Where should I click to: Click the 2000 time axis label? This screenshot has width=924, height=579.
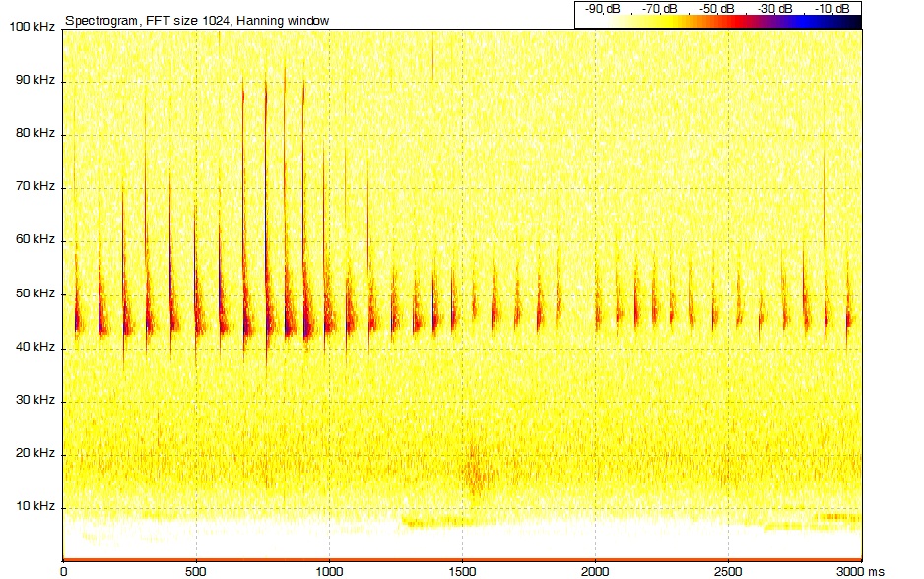(x=595, y=572)
